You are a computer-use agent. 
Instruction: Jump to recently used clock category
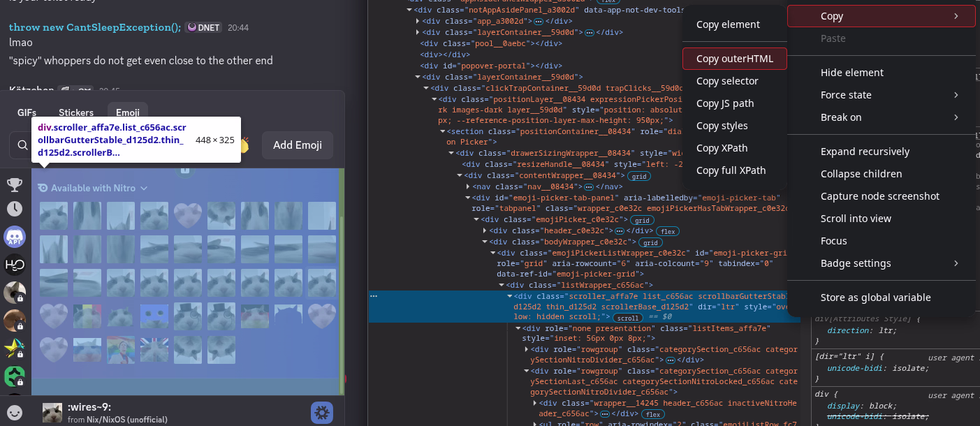pyautogui.click(x=15, y=209)
